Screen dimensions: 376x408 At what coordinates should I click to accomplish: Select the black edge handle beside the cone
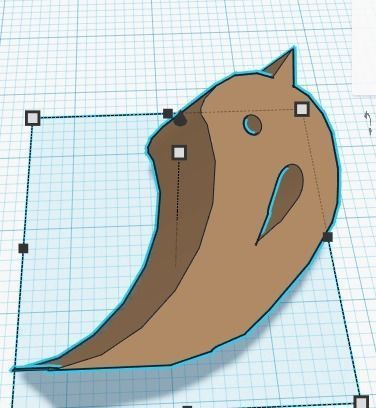click(x=168, y=113)
